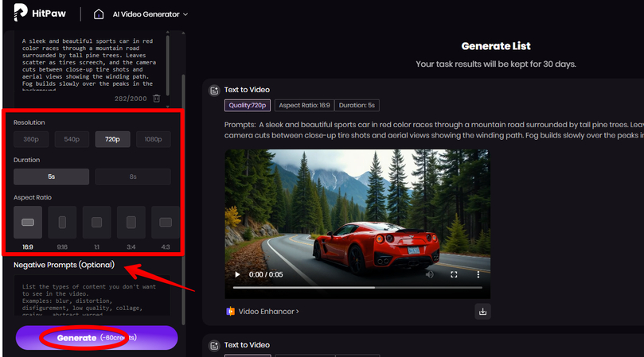The height and width of the screenshot is (357, 644).
Task: Click the HitPaw logo
Action: coord(40,14)
